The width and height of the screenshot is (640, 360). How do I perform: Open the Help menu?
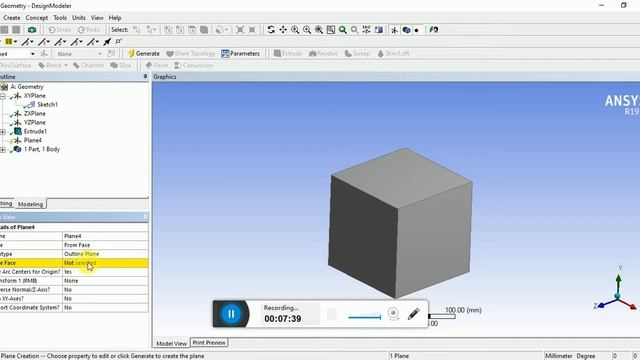click(x=115, y=18)
